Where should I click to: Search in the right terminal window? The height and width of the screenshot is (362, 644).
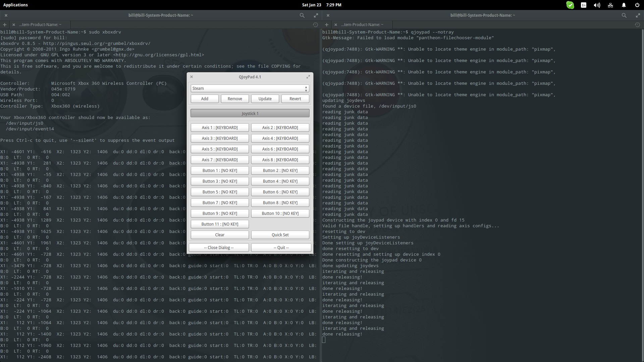pyautogui.click(x=624, y=15)
